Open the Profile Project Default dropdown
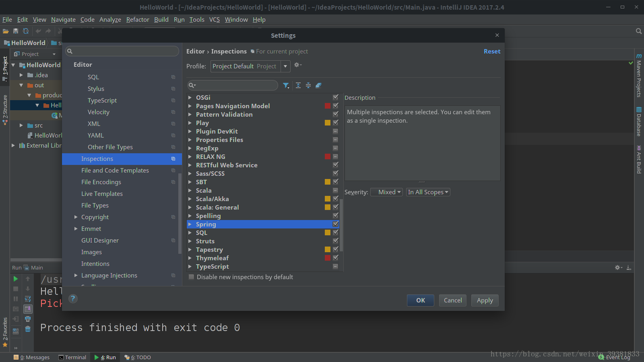 click(250, 66)
